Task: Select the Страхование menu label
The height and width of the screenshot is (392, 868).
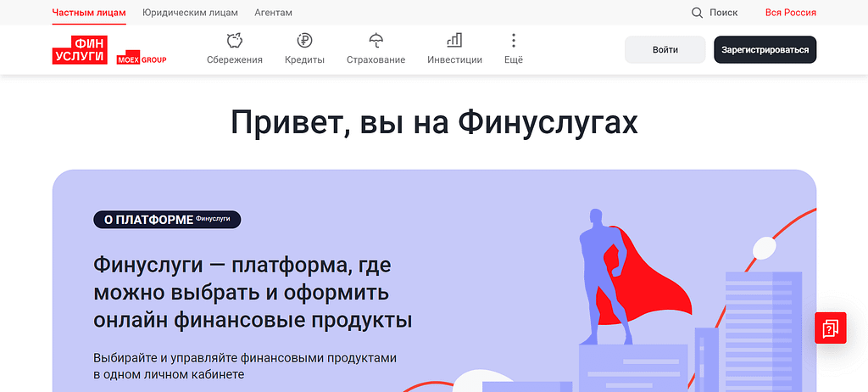Action: tap(376, 60)
